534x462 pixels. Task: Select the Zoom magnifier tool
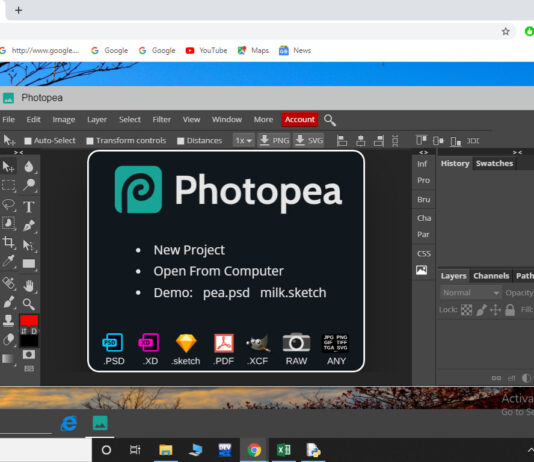(29, 304)
